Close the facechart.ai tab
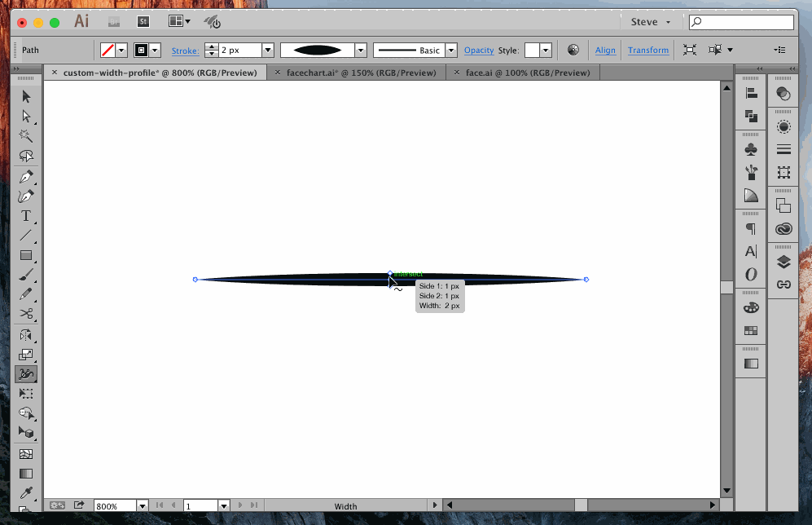Viewport: 812px width, 525px height. coord(277,73)
